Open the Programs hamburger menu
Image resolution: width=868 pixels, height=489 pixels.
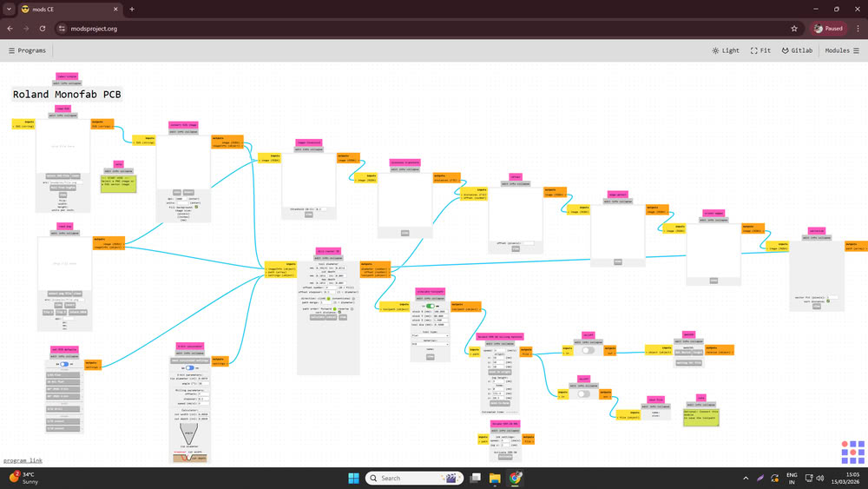[27, 50]
